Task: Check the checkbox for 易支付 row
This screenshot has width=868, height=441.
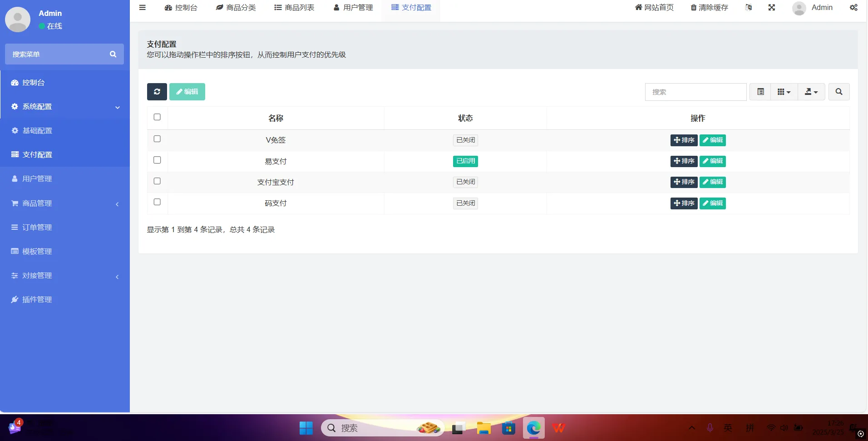Action: tap(157, 160)
